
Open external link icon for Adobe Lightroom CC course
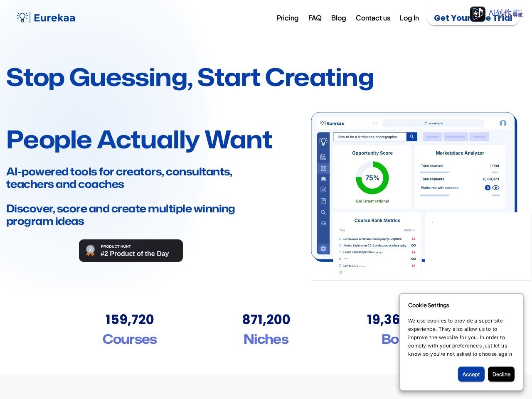340,246
